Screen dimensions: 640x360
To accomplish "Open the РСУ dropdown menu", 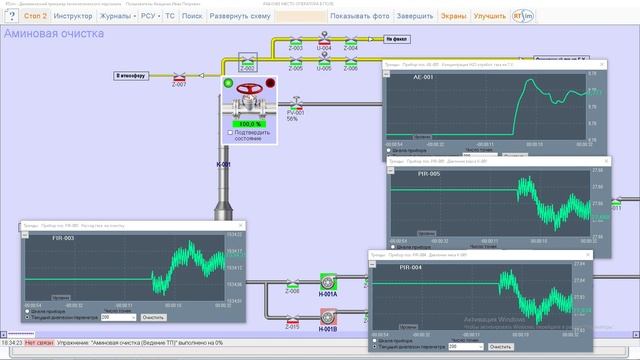I will pyautogui.click(x=150, y=16).
